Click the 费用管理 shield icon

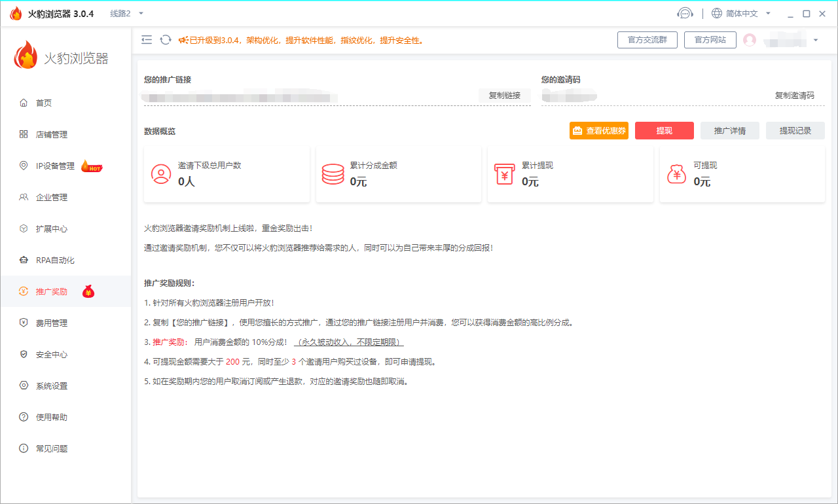tap(24, 323)
